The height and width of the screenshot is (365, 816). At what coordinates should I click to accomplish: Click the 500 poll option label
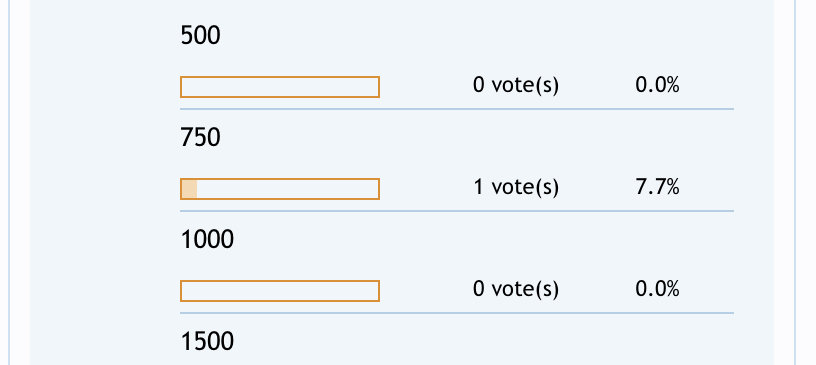(x=200, y=36)
